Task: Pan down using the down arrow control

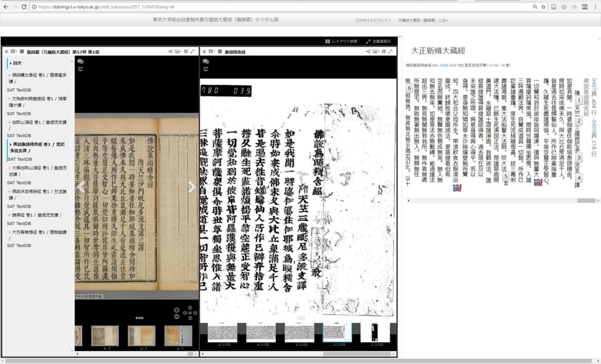Action: 190,318
